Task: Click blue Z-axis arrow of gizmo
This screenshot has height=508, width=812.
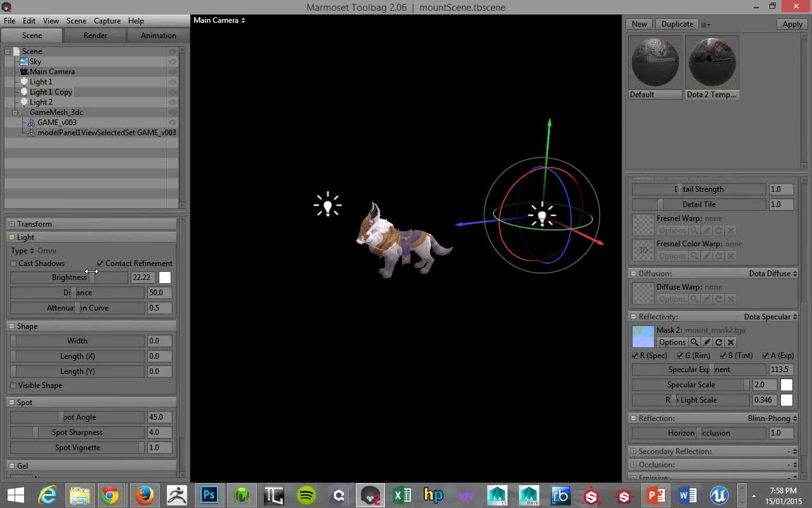Action: tap(461, 224)
